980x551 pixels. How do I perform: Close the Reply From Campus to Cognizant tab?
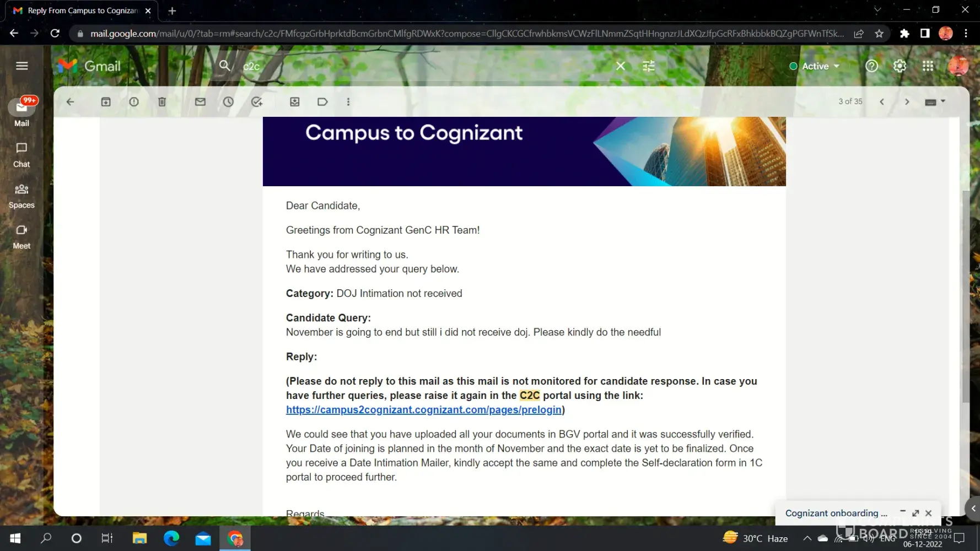(x=148, y=10)
